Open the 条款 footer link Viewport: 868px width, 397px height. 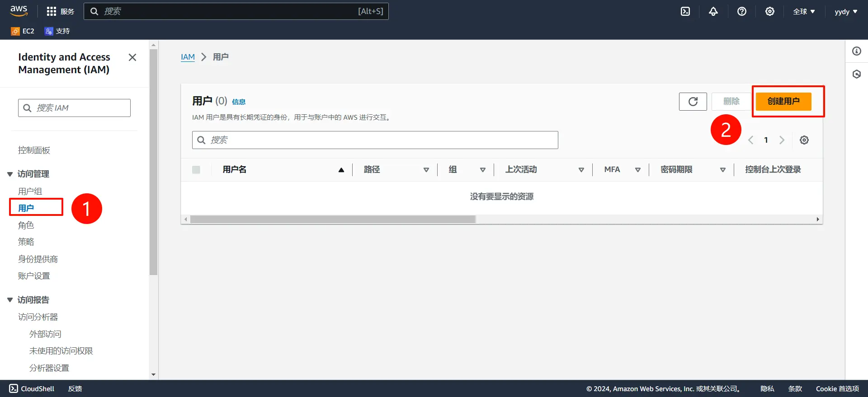click(x=795, y=388)
